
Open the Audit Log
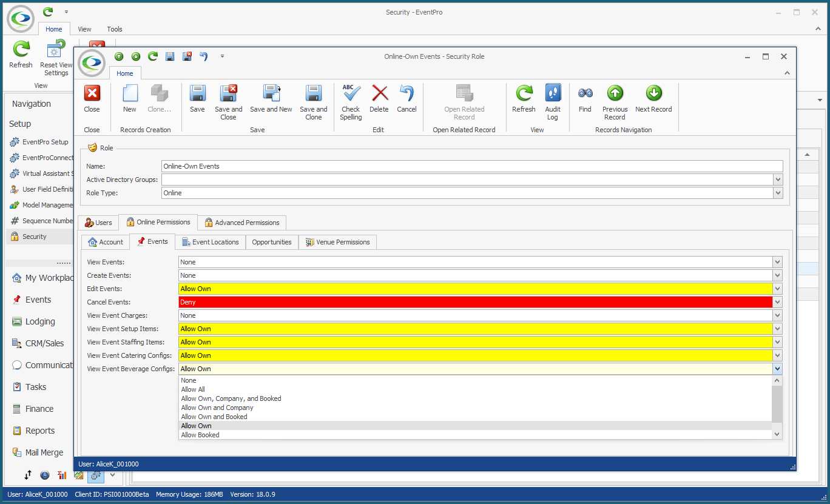[553, 102]
